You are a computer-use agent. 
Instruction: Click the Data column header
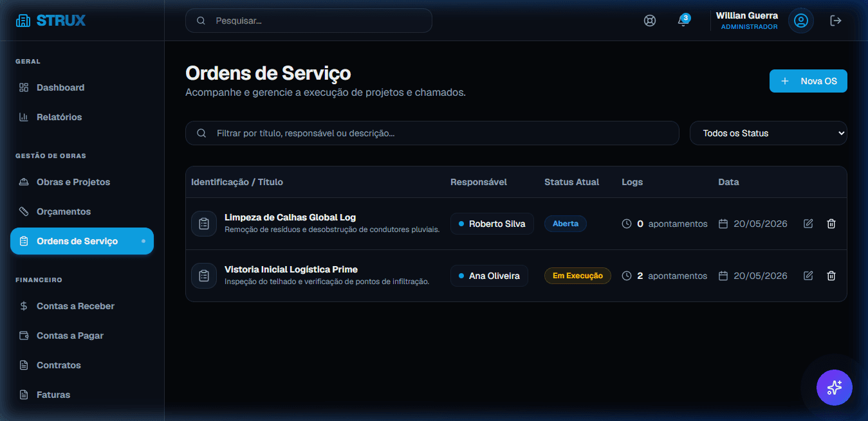tap(728, 182)
